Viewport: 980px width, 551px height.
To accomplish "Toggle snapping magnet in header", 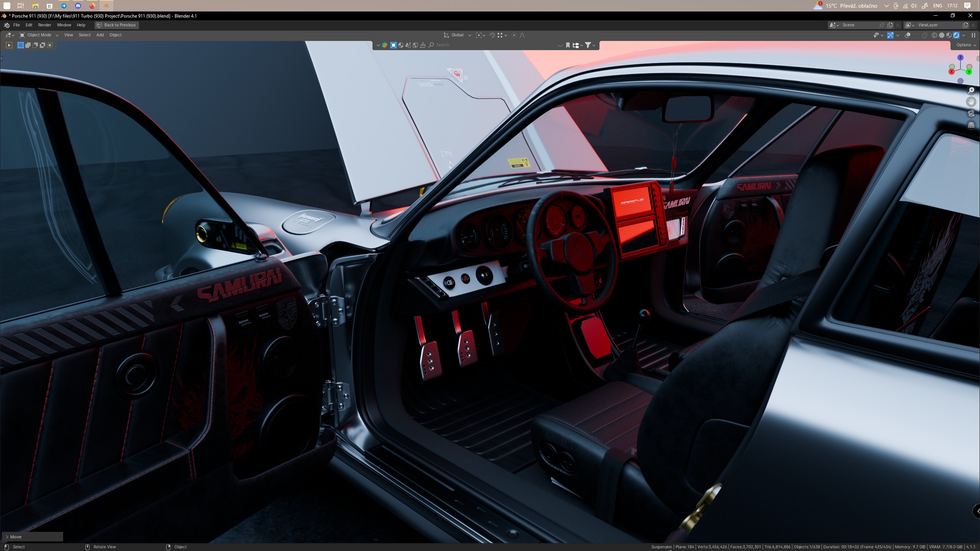I will 492,35.
